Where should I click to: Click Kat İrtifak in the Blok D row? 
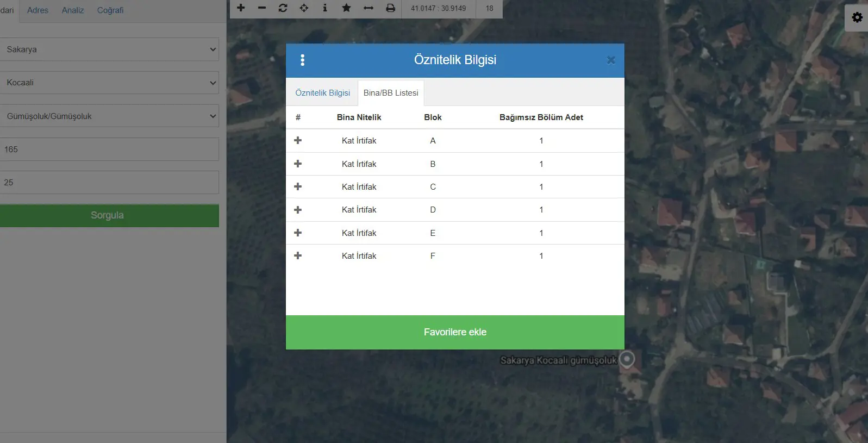coord(359,210)
